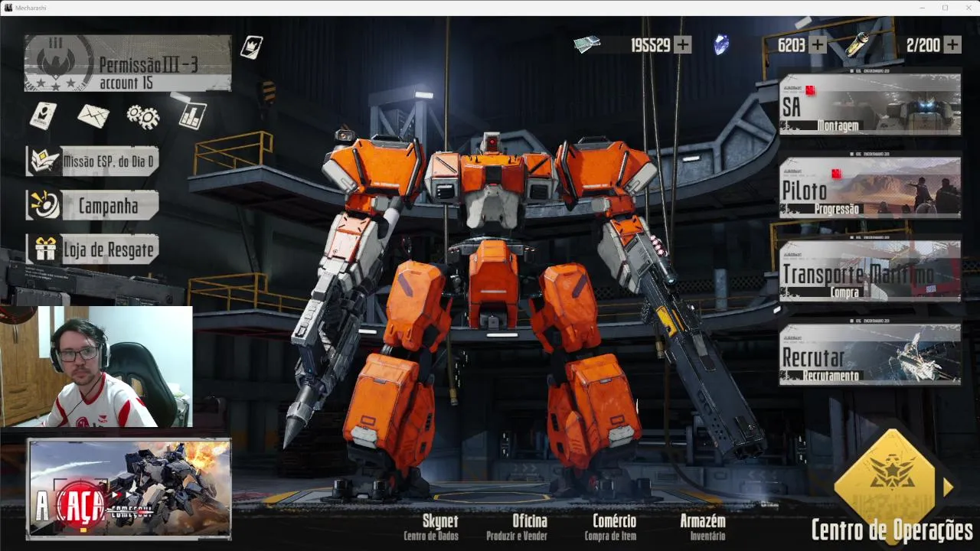This screenshot has height=551, width=980.
Task: Open the statistics chart icon
Action: pos(192,116)
